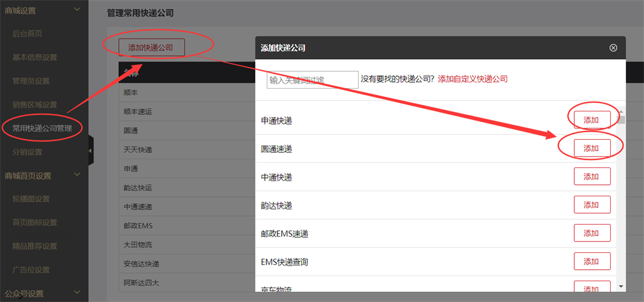Click the 申通快递 name in dialog list
Image resolution: width=644 pixels, height=302 pixels.
pos(277,121)
